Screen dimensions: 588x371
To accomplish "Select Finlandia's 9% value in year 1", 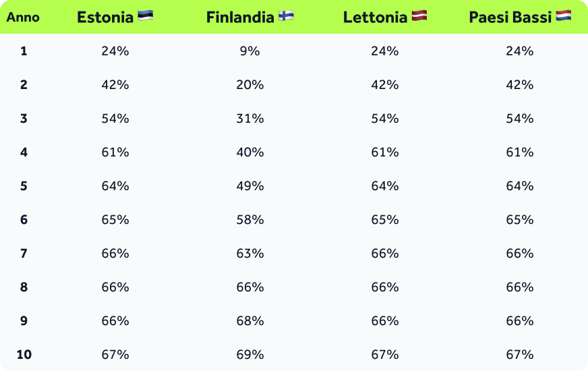I will [249, 51].
